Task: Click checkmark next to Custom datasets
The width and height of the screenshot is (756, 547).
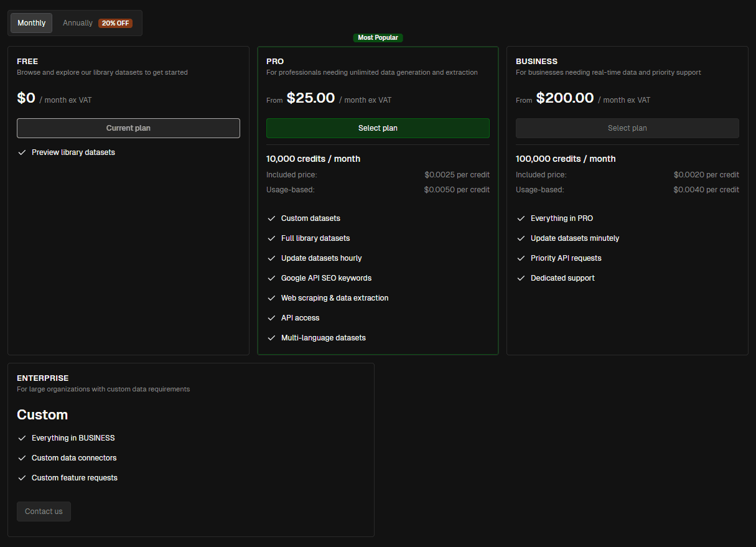Action: point(271,218)
